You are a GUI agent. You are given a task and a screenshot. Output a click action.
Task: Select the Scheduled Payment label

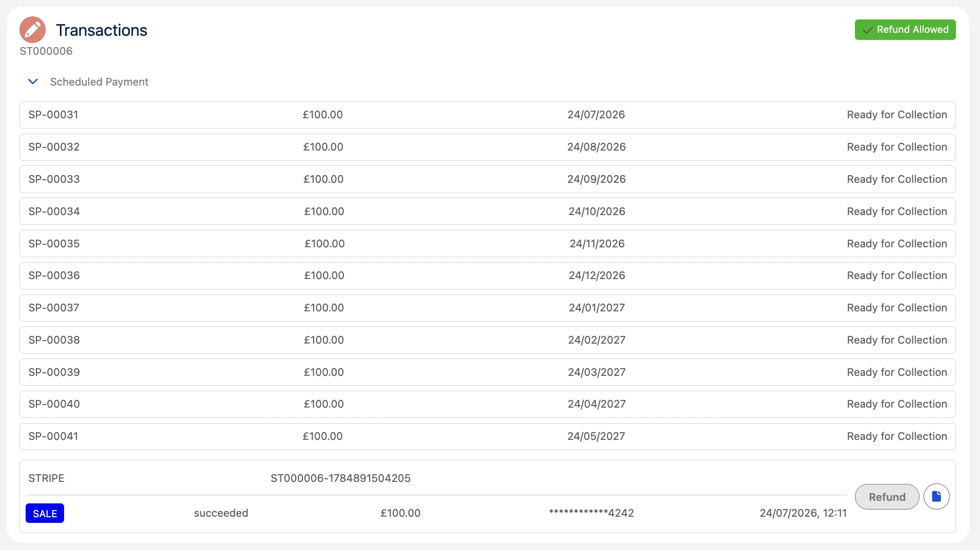tap(99, 82)
